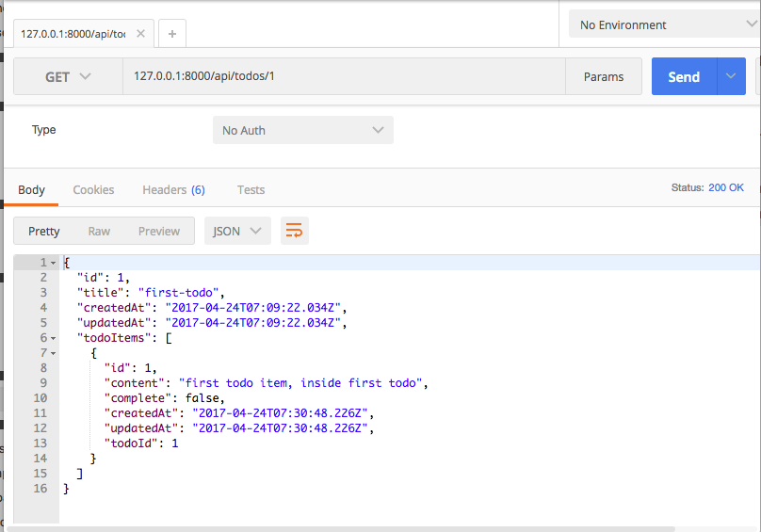Click line number 16 in the gutter
The height and width of the screenshot is (532, 761).
pos(40,489)
